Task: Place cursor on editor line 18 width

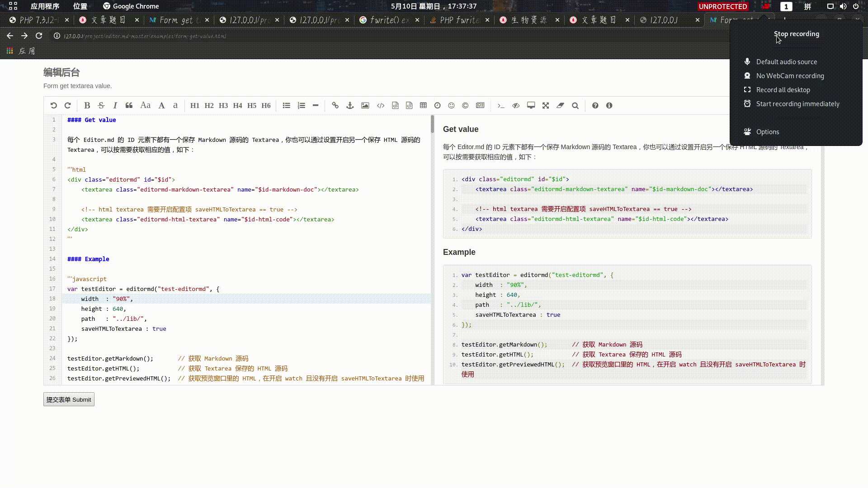Action: 246,299
